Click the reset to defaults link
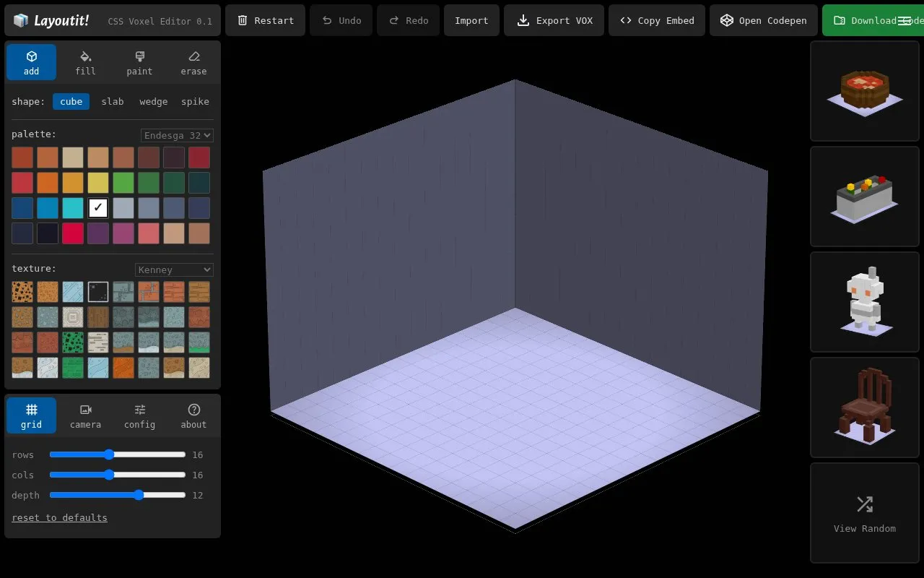Screen dimensions: 924x578 click(x=59, y=517)
